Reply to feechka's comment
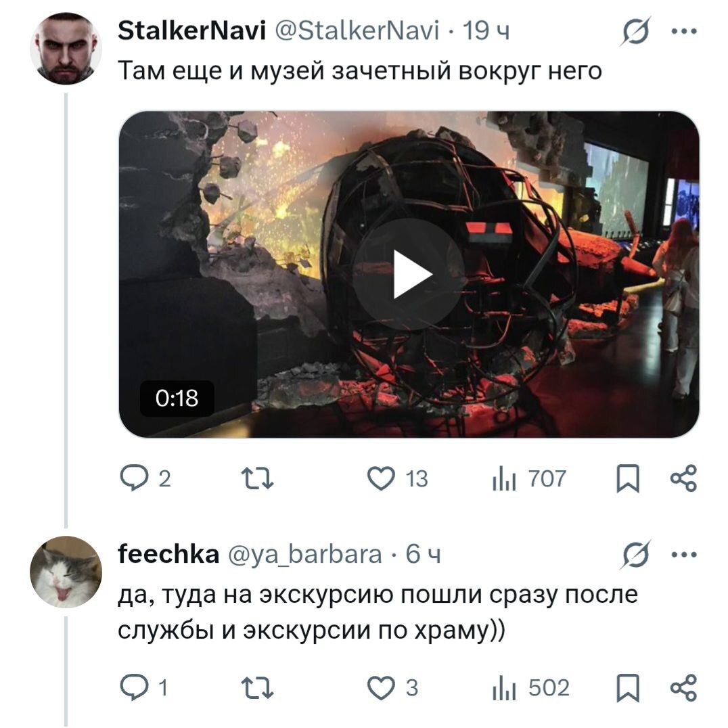The width and height of the screenshot is (728, 728). [x=143, y=687]
